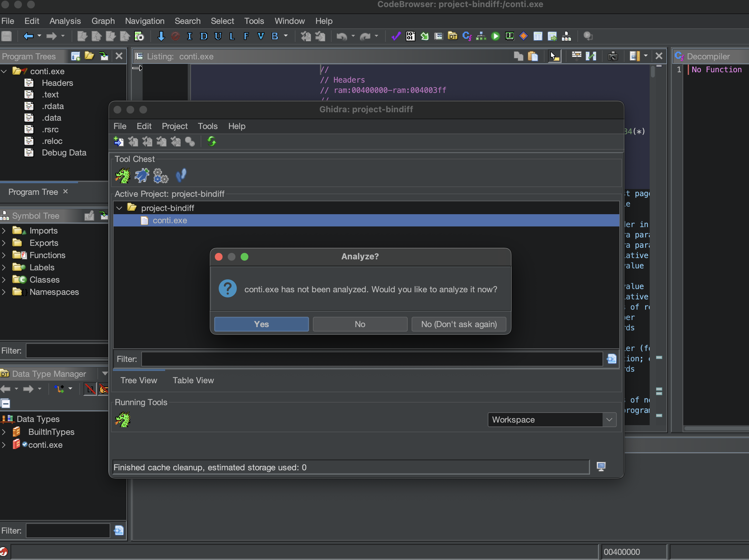
Task: Click the green play button toolbar icon
Action: [x=495, y=36]
